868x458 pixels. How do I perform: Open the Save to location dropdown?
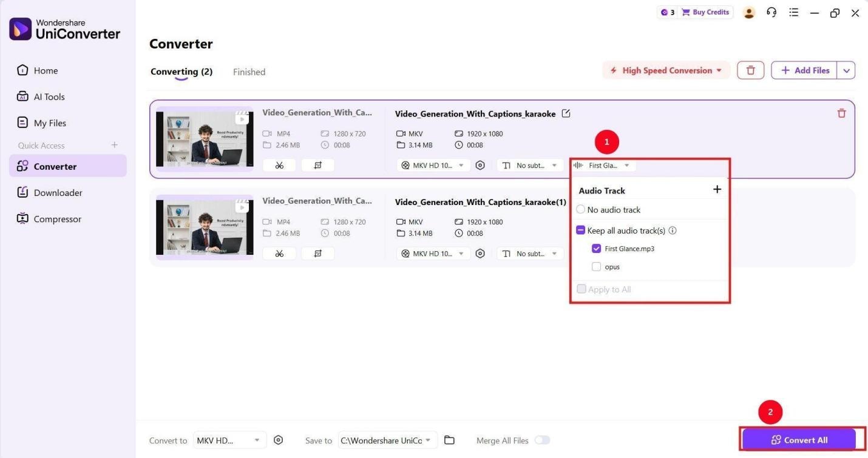pyautogui.click(x=387, y=440)
